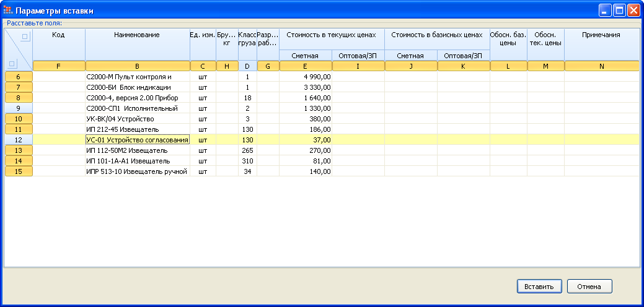The height and width of the screenshot is (307, 644).
Task: Toggle row number 8 header
Action: [19, 98]
